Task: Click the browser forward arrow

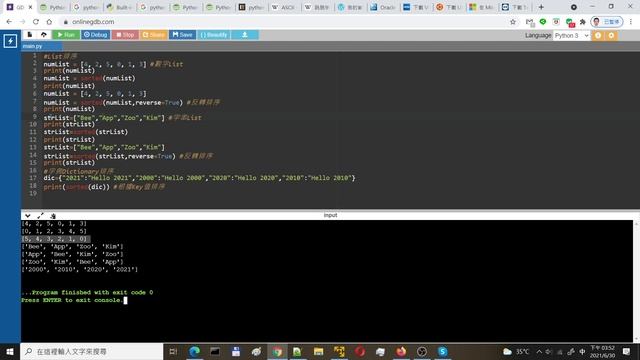Action: click(22, 22)
